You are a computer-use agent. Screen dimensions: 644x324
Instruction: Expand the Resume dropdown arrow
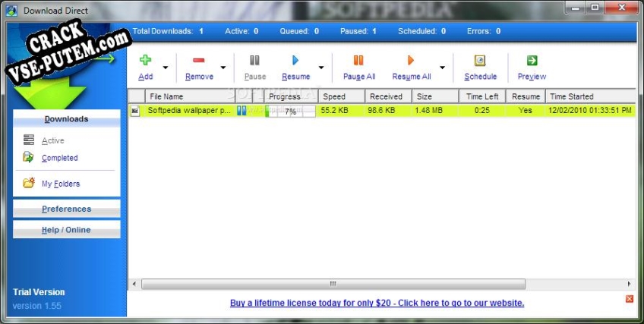point(321,68)
